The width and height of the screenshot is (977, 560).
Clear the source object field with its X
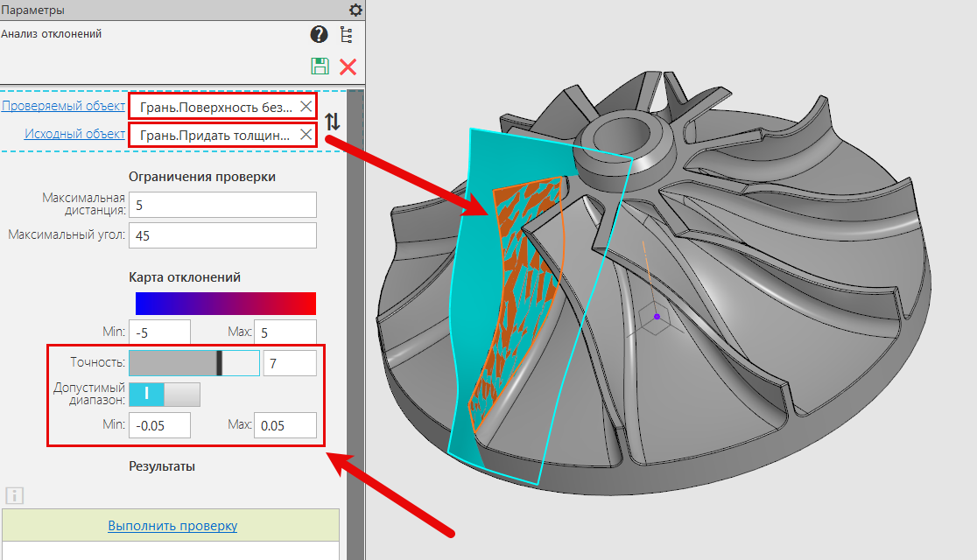click(x=306, y=135)
